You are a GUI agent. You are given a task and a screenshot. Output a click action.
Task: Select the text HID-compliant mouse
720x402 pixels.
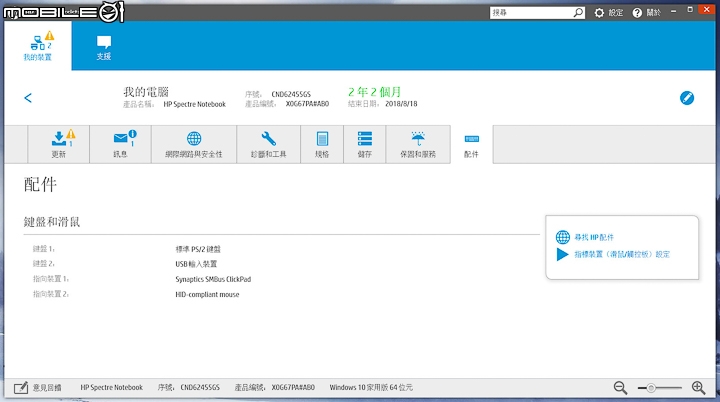[x=207, y=294]
